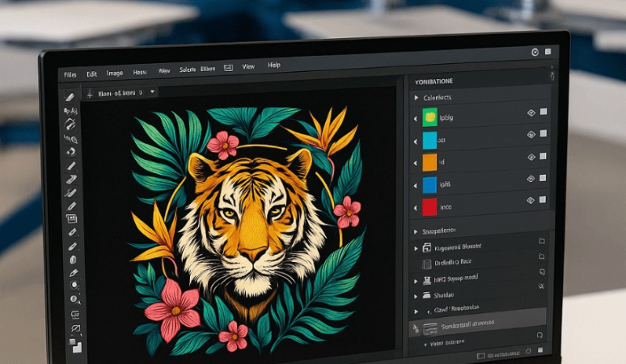Click the folder icon beside Kugesiood Blosaté
Image resolution: width=626 pixels, height=364 pixels.
[x=542, y=241]
